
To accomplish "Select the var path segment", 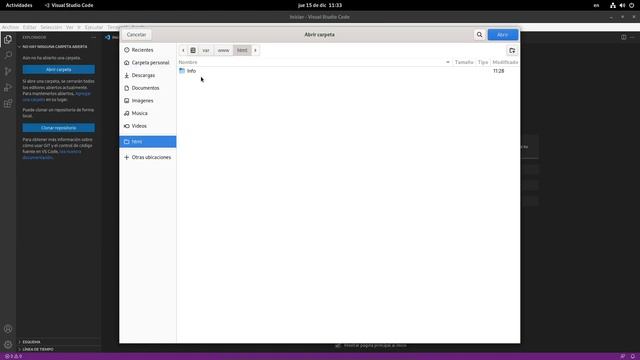I will point(206,50).
